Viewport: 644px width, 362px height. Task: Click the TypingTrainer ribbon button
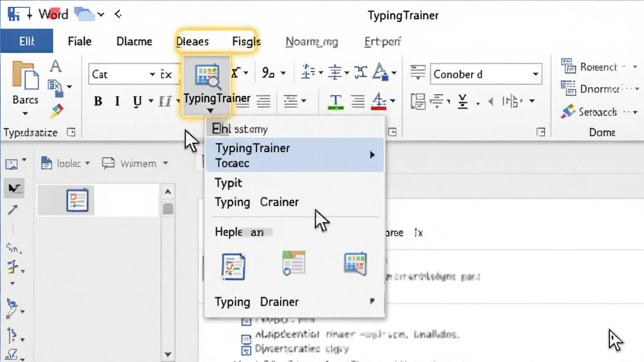pyautogui.click(x=207, y=85)
